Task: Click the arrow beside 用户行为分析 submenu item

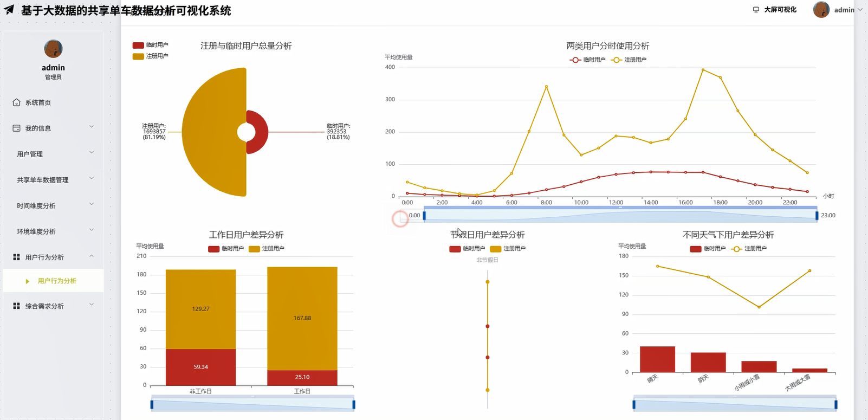Action: tap(28, 281)
